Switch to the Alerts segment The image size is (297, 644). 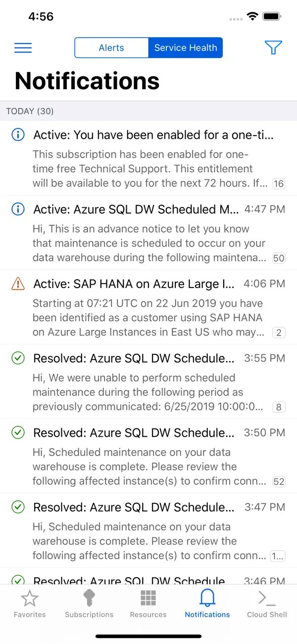pyautogui.click(x=111, y=48)
